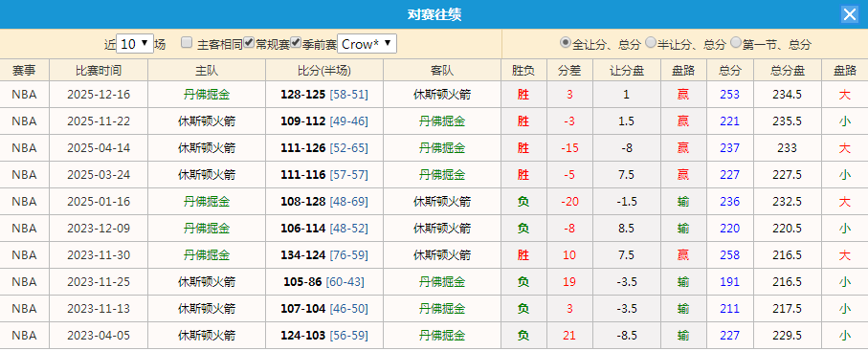Click the date 2023-11-25
The image size is (868, 351).
(99, 282)
